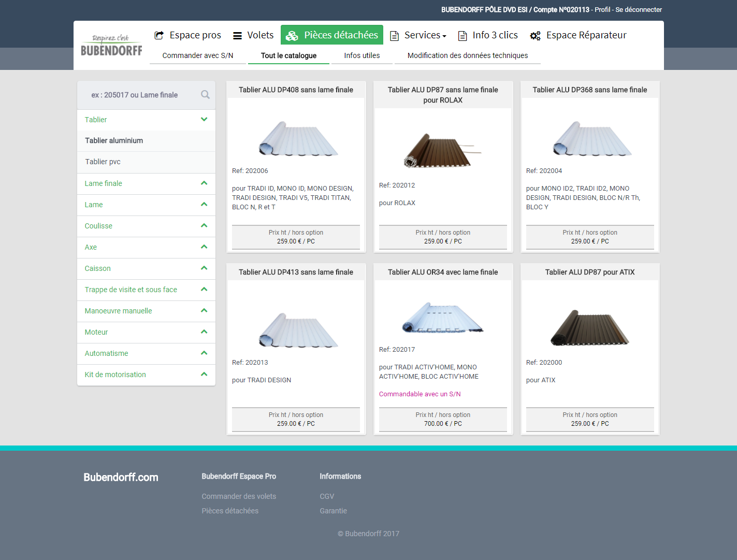
Task: Click the Espace pros share icon
Action: 159,35
